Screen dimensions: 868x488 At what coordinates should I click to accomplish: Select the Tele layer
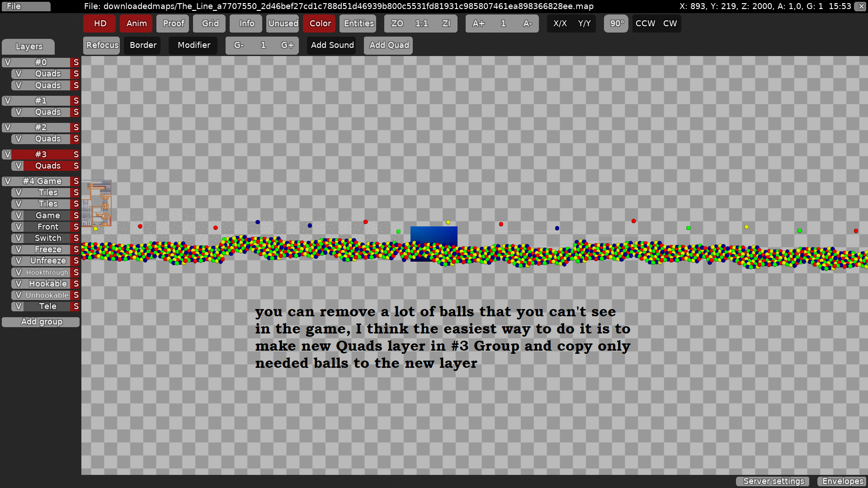[47, 306]
